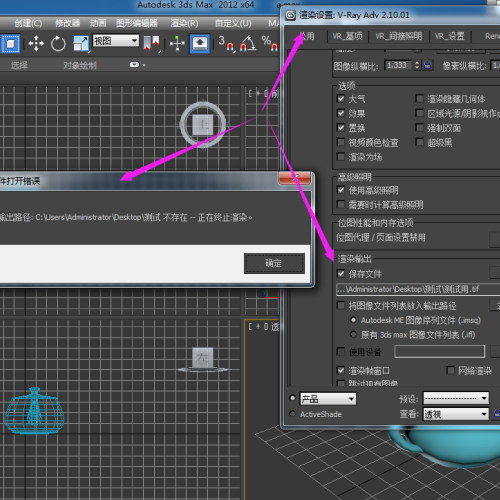The height and width of the screenshot is (500, 500).
Task: Click the 对象绘制 ribbon tab
Action: pyautogui.click(x=80, y=65)
